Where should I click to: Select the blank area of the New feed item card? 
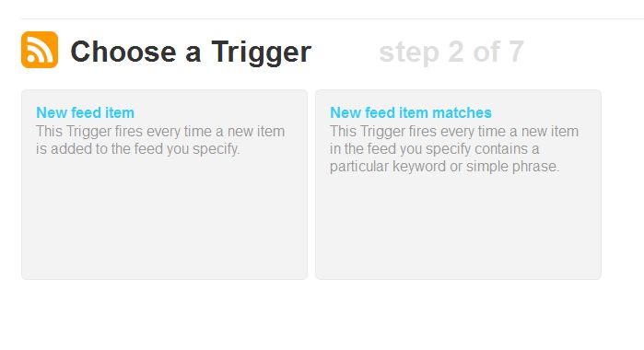[164, 217]
